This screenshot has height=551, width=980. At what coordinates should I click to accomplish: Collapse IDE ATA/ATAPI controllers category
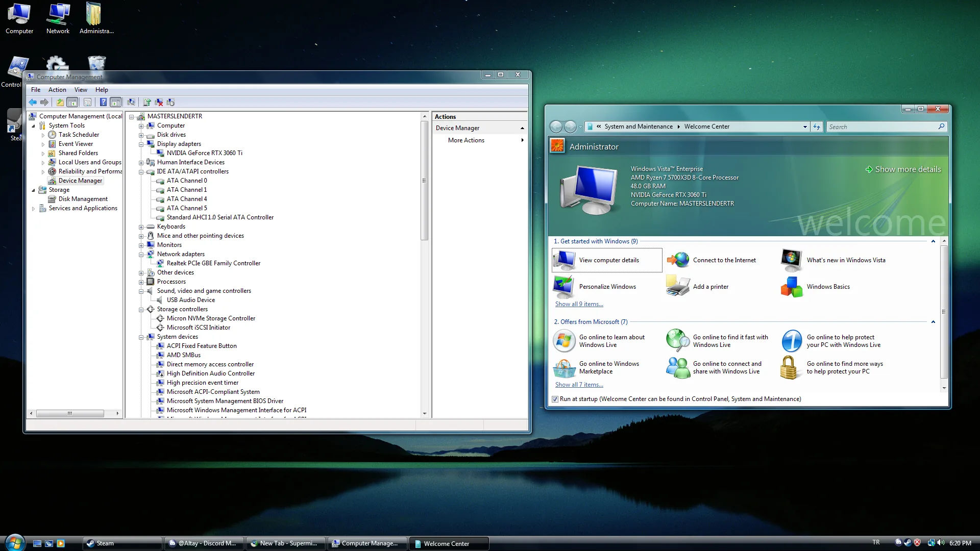pyautogui.click(x=141, y=171)
